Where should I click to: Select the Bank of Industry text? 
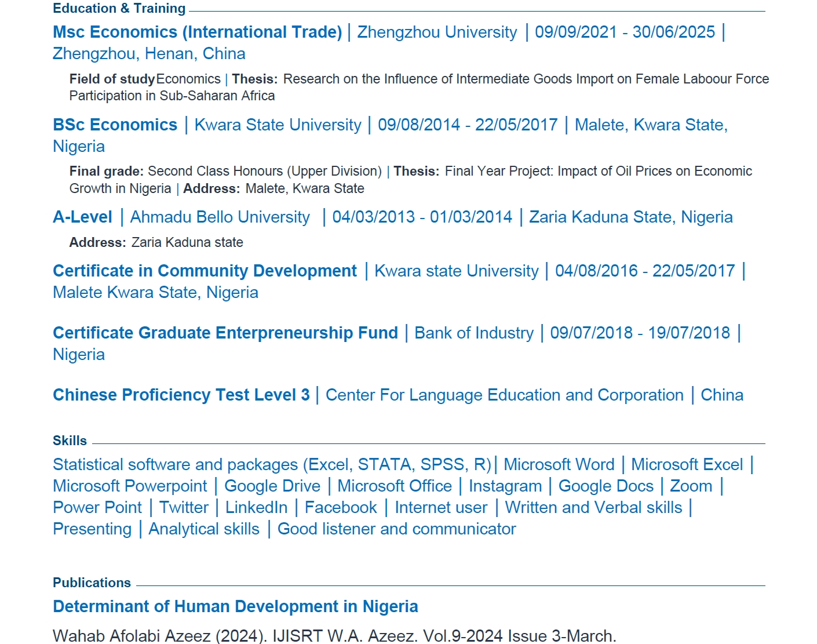click(474, 333)
